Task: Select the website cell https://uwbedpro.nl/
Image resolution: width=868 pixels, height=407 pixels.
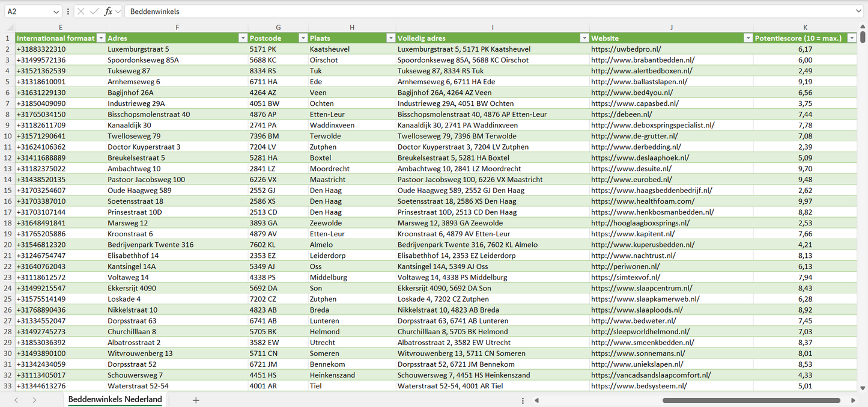Action: coord(672,49)
